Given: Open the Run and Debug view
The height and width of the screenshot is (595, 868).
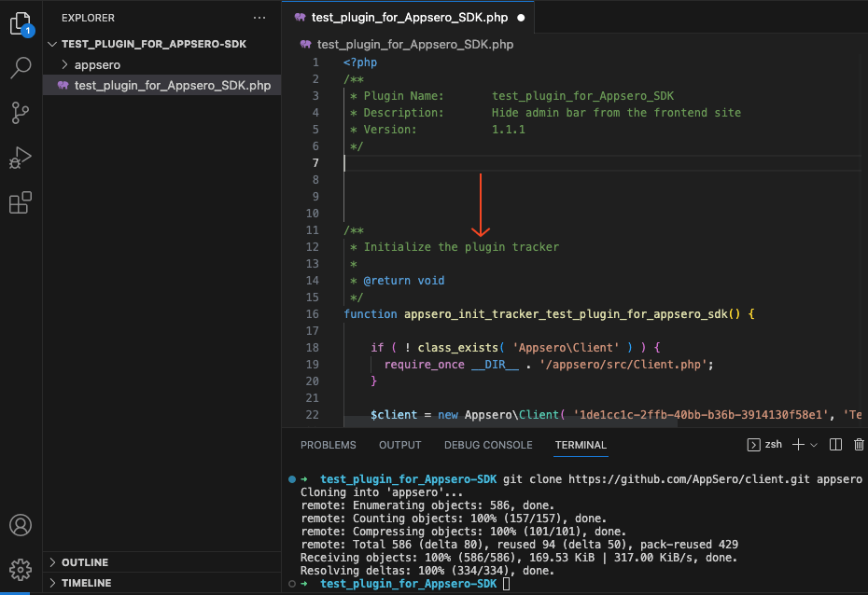Looking at the screenshot, I should (21, 158).
